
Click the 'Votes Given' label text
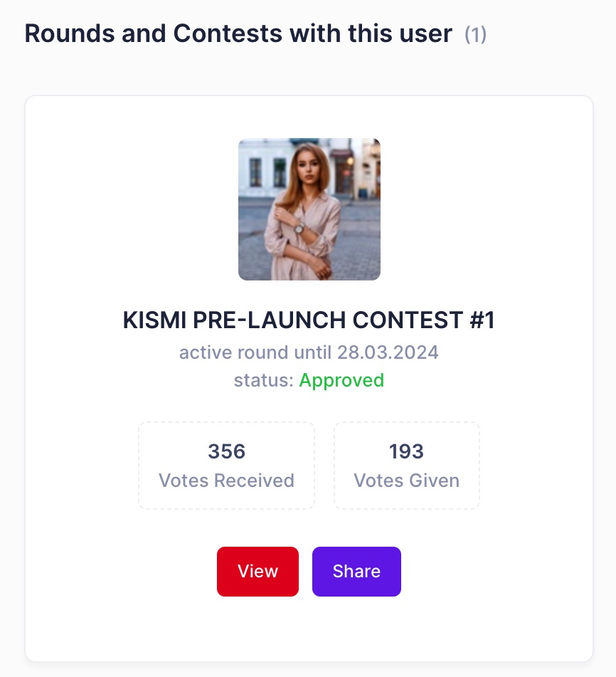click(406, 480)
